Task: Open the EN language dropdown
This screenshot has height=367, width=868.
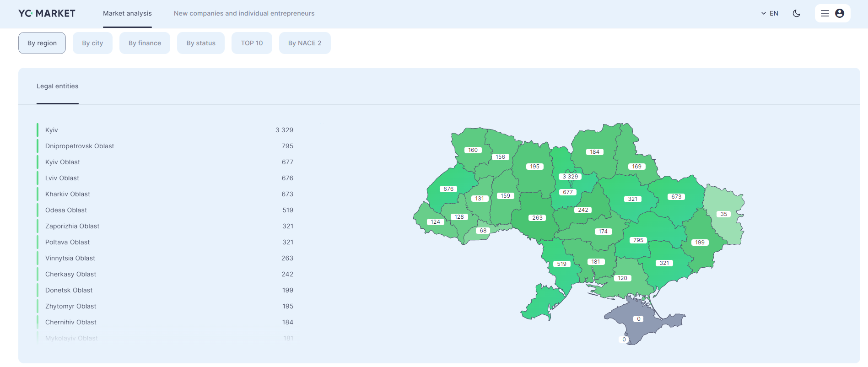Action: [770, 13]
